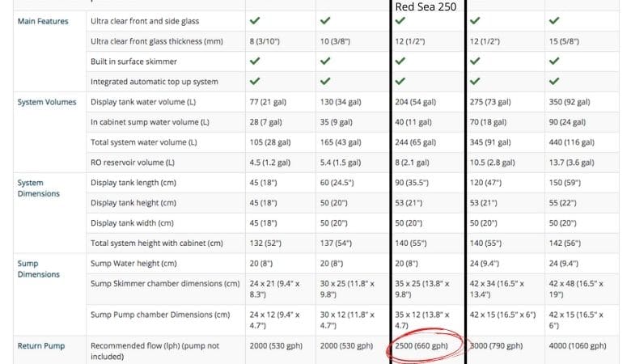
Task: Select the System Dimensions category heading
Action: 38,188
